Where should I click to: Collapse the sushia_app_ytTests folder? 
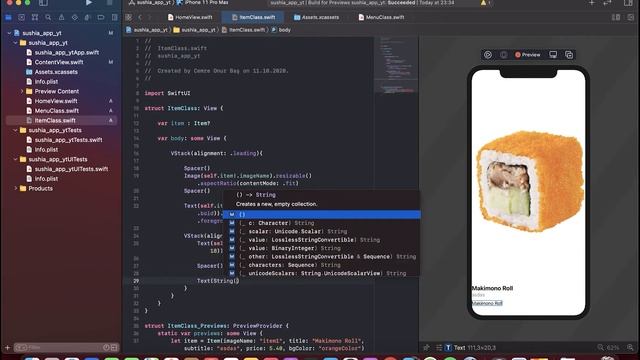coord(16,130)
